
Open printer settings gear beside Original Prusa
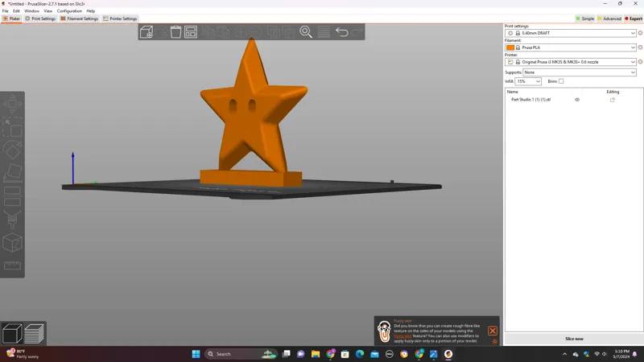pos(640,62)
